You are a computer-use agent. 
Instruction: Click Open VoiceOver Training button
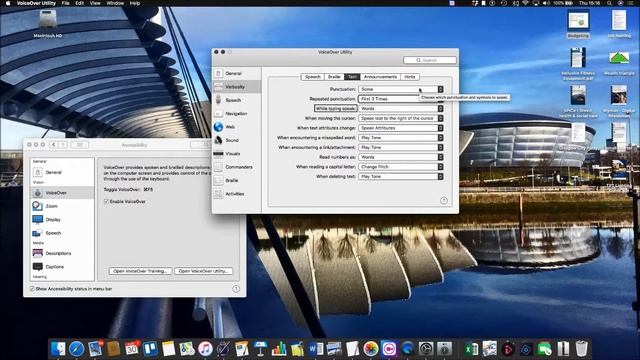tap(140, 271)
